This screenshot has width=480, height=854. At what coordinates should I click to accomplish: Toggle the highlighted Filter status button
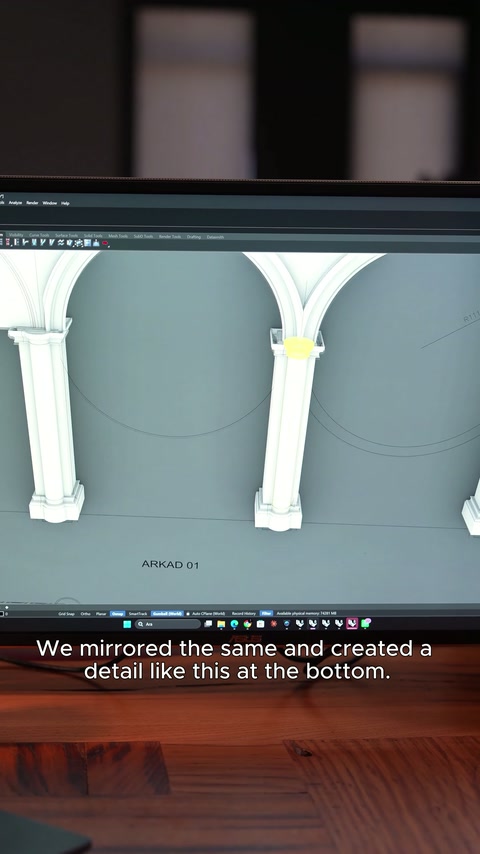point(266,613)
